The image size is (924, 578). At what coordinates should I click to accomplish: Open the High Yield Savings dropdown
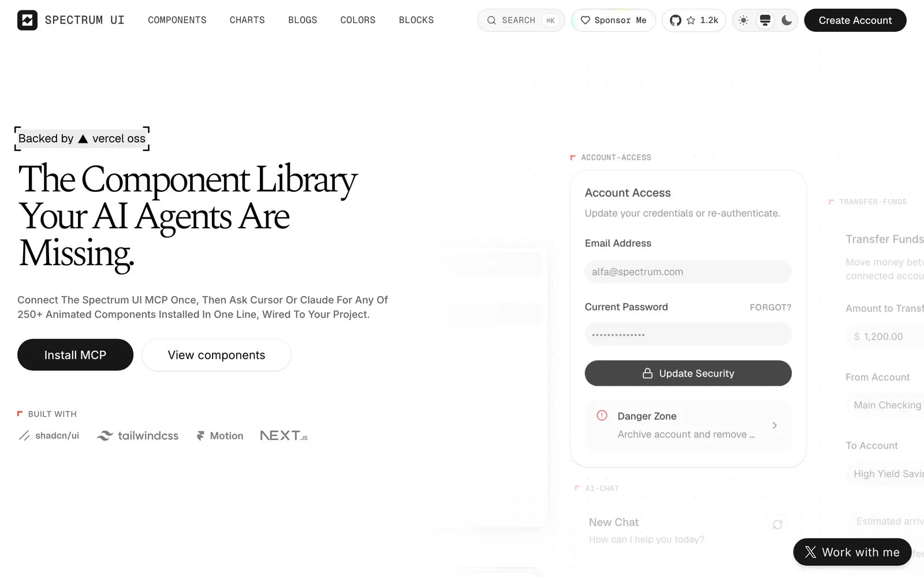[x=885, y=474]
